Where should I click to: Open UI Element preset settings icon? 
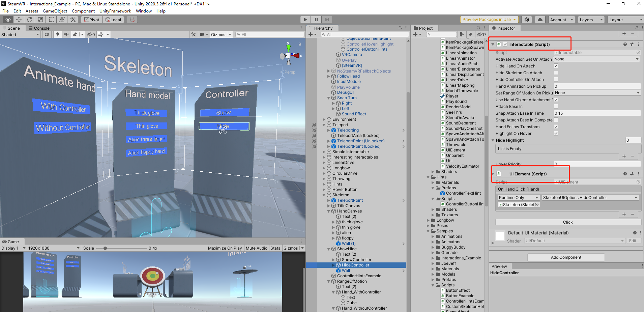pos(632,174)
